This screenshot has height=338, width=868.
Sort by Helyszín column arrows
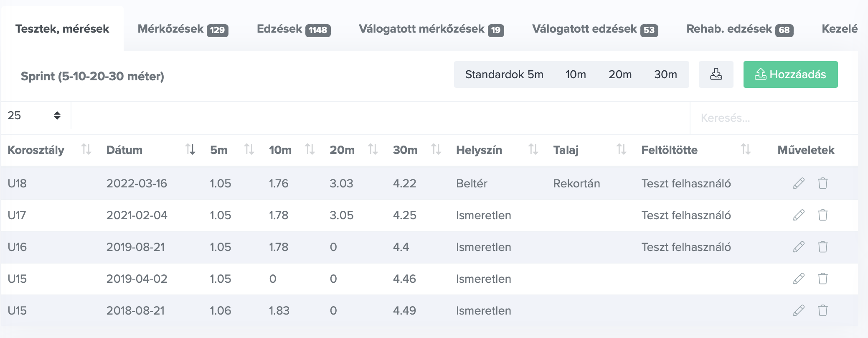(533, 149)
